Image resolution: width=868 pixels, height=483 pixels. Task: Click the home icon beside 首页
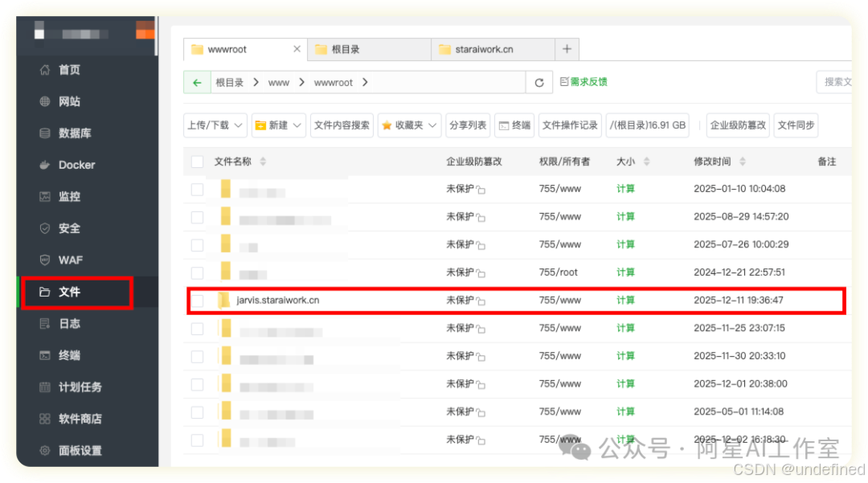click(x=45, y=70)
